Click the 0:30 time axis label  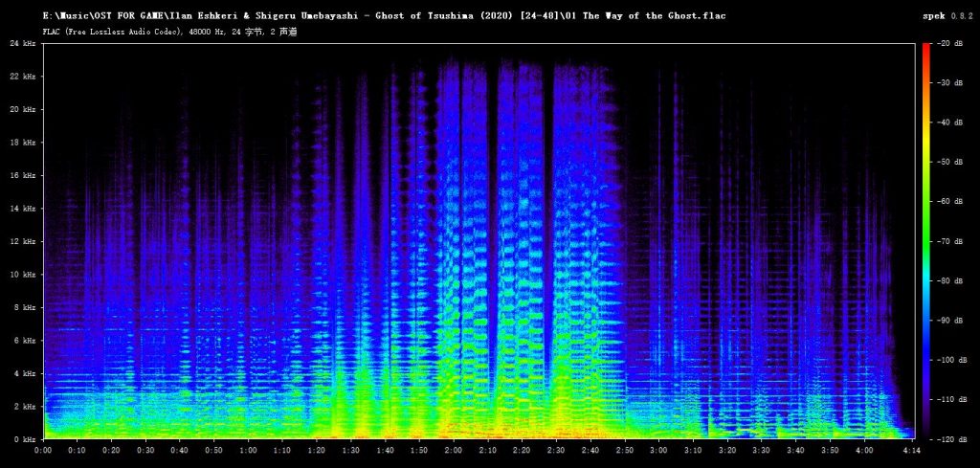(146, 450)
